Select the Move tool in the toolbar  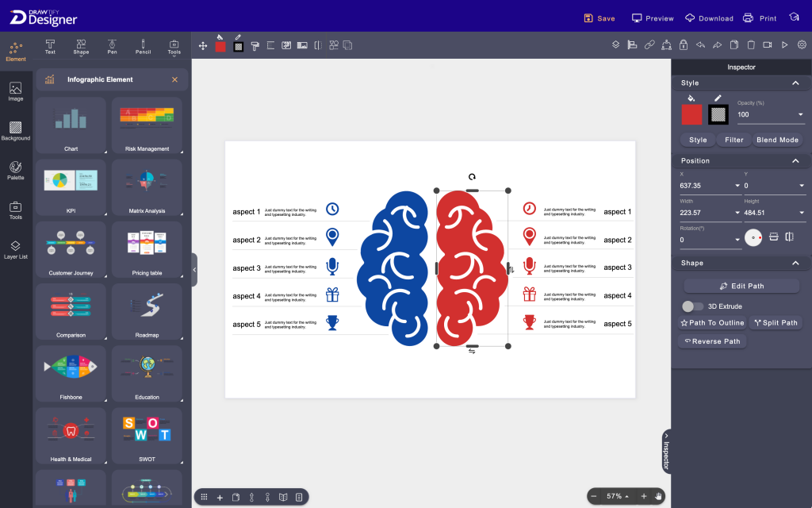203,45
